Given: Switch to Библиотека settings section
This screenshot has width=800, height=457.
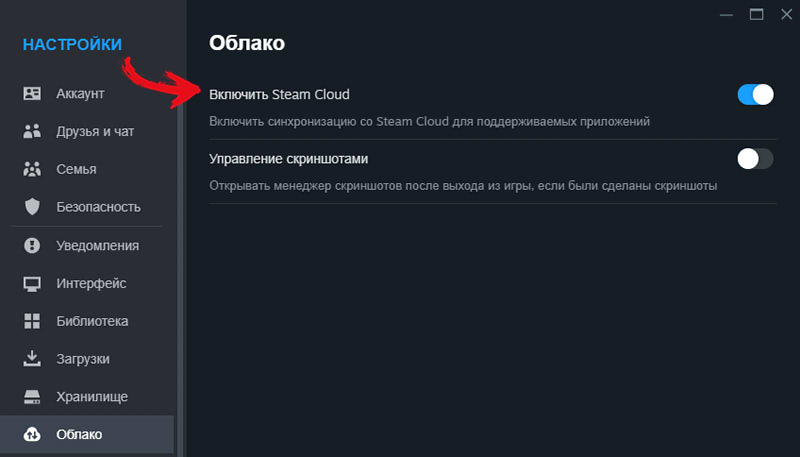Looking at the screenshot, I should [87, 321].
